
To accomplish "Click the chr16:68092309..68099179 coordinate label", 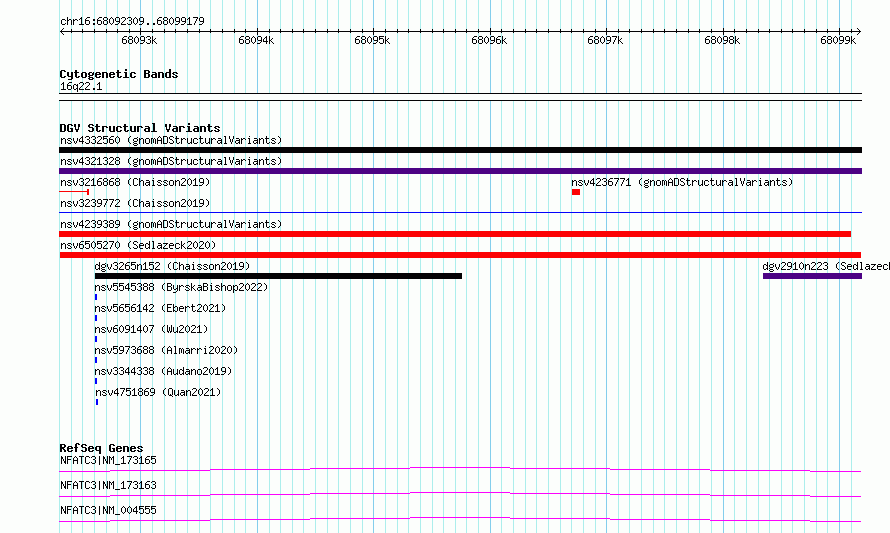I will click(132, 22).
